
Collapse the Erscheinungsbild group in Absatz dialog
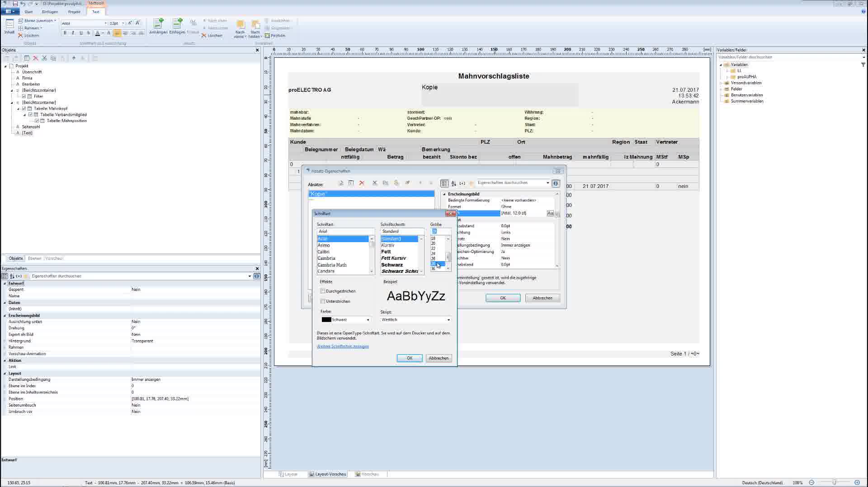444,194
